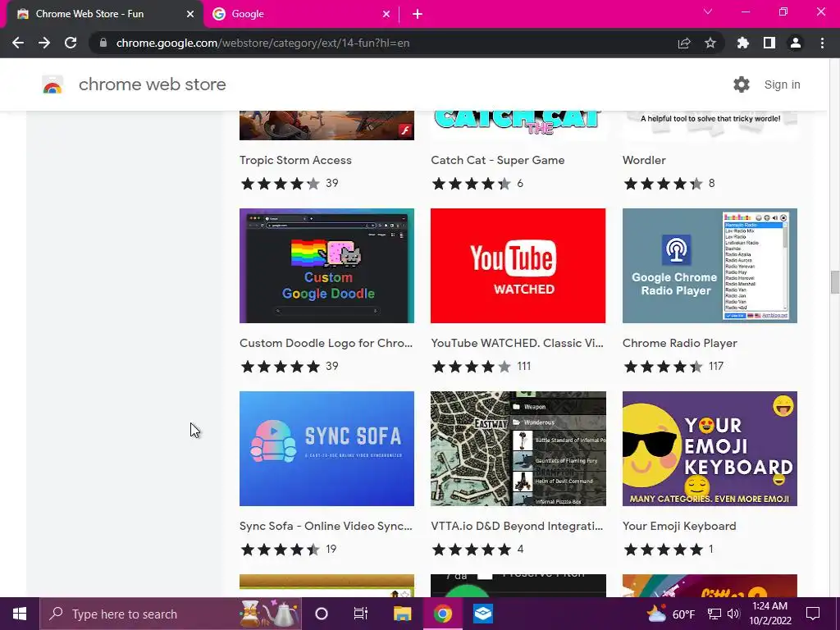This screenshot has height=630, width=840.
Task: Open the YouTube WATCHED red thumbnail
Action: tap(518, 266)
